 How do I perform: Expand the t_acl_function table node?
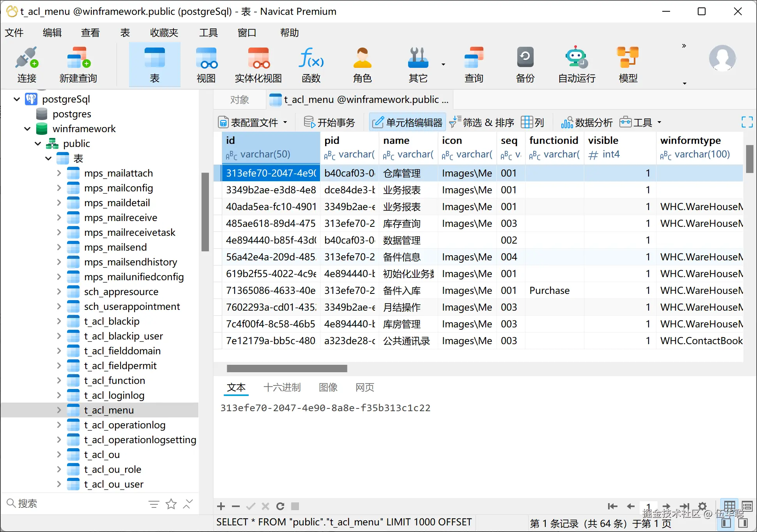pos(59,380)
